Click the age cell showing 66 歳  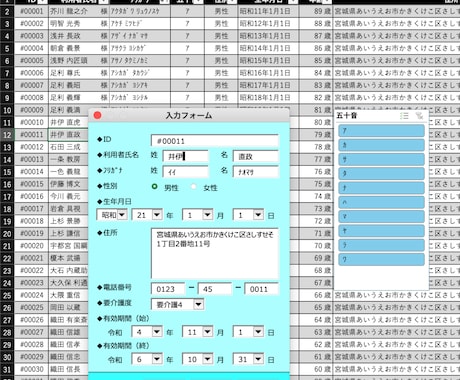point(316,295)
